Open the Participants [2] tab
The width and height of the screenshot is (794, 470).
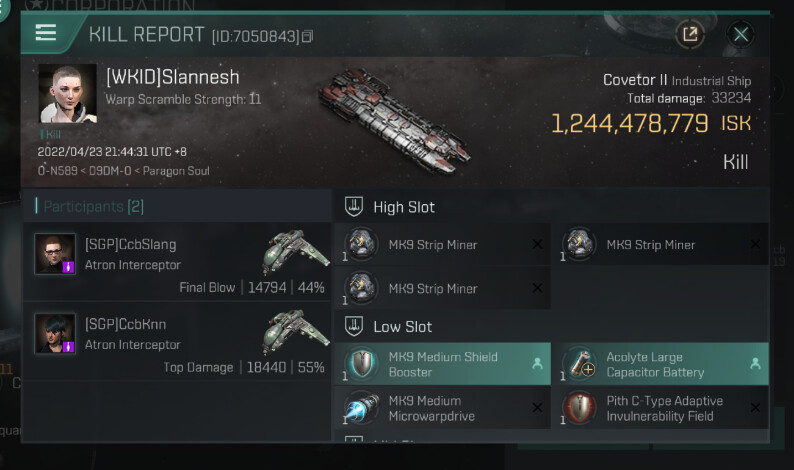pyautogui.click(x=90, y=207)
